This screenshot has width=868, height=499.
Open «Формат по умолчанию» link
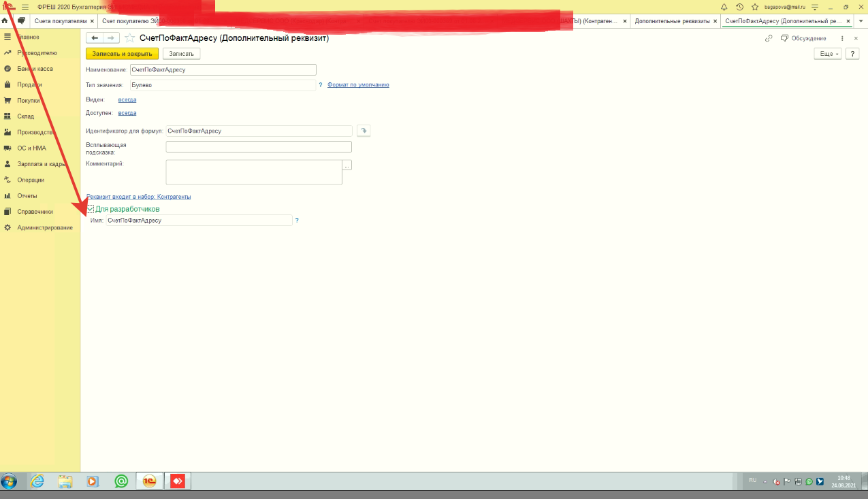(358, 85)
